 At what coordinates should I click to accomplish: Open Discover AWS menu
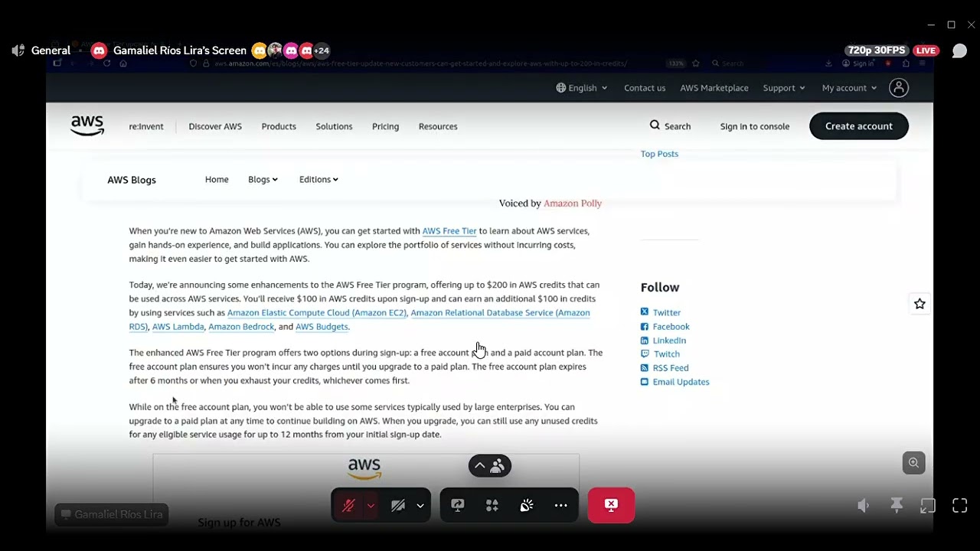click(x=215, y=126)
